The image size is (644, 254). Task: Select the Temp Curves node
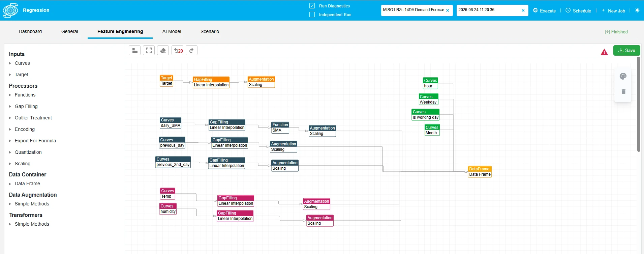pyautogui.click(x=167, y=194)
